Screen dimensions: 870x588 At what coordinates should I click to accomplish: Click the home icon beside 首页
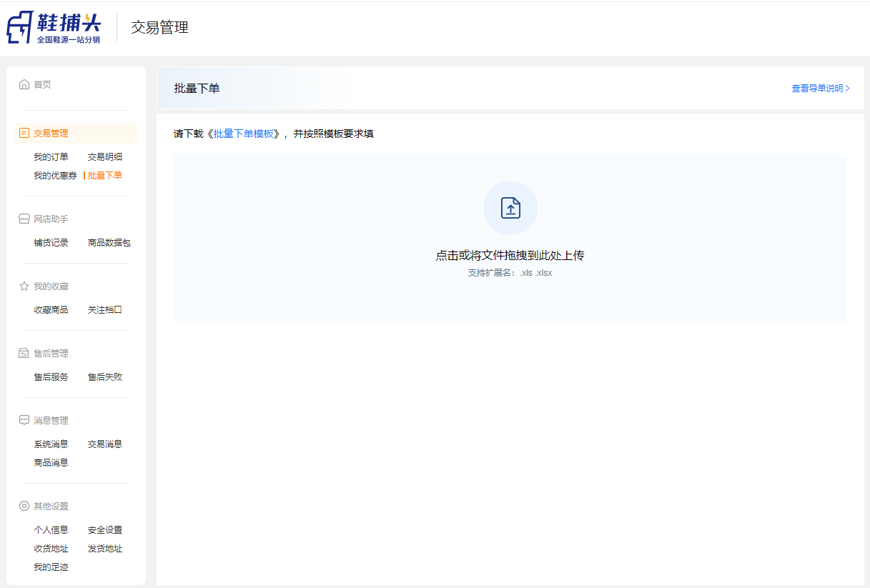tap(24, 84)
